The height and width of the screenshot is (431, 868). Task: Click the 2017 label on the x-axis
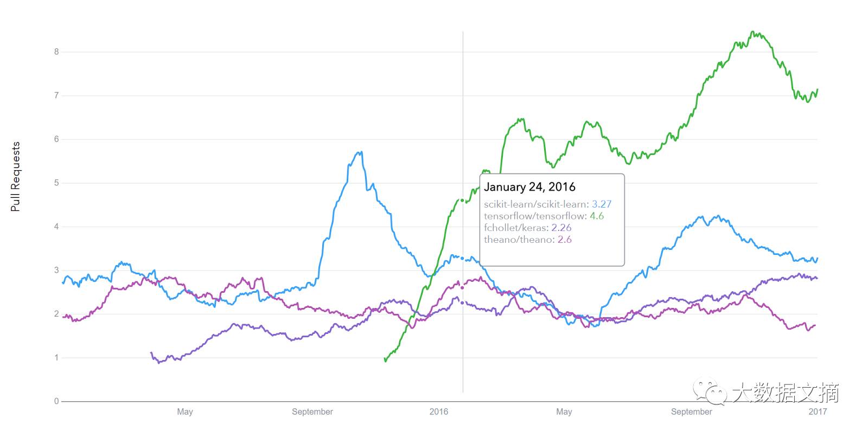click(818, 411)
